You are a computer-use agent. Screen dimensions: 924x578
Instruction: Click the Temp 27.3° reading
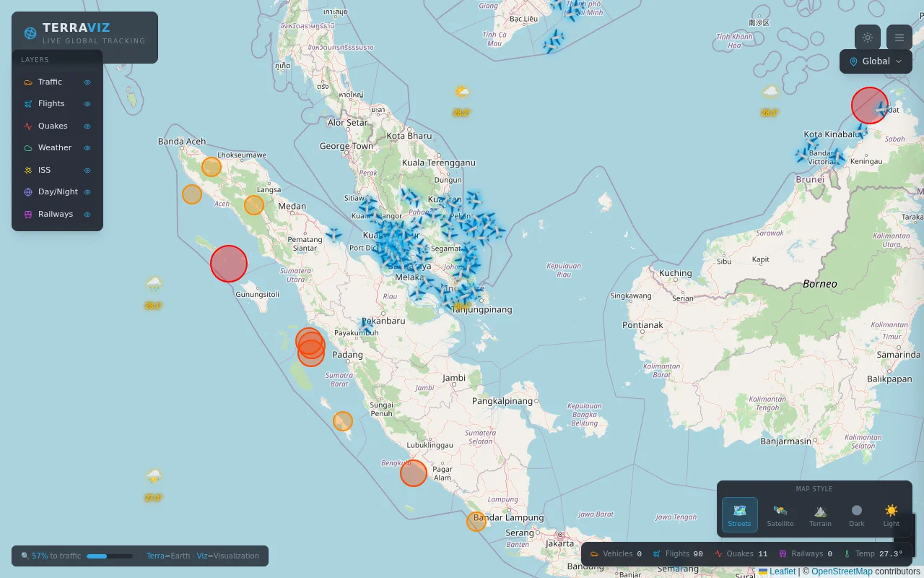point(891,554)
